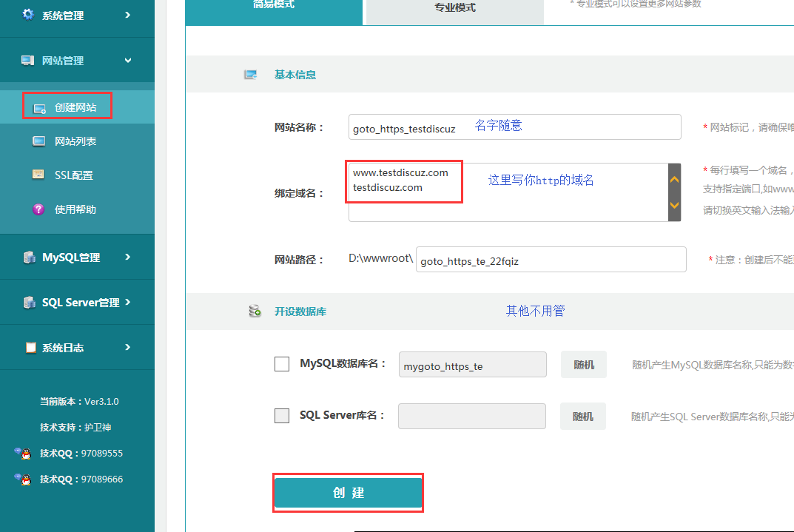Click the SSL配置 certificate icon
This screenshot has height=532, width=794.
tap(38, 175)
